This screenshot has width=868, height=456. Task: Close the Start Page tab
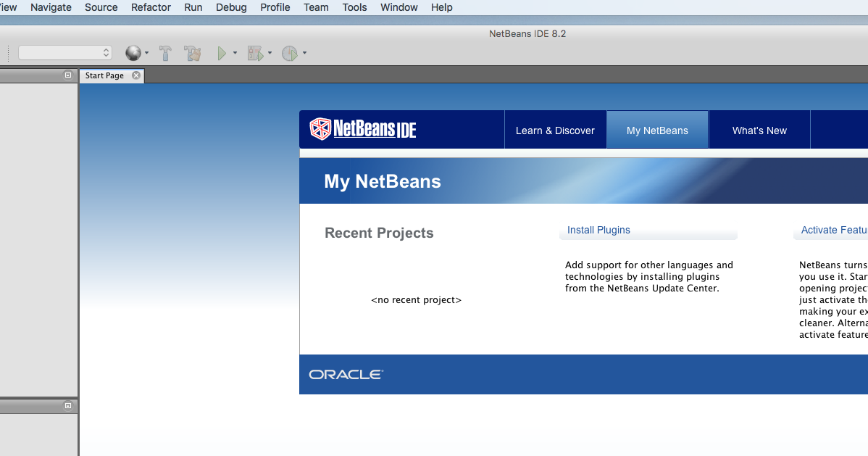(x=136, y=75)
